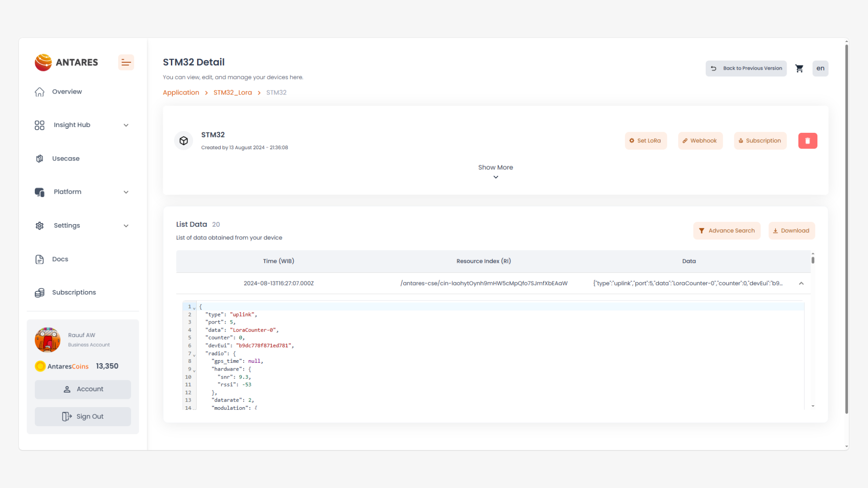Click the AntaresCoins coin icon
Viewport: 868px width, 488px height.
[x=40, y=366]
